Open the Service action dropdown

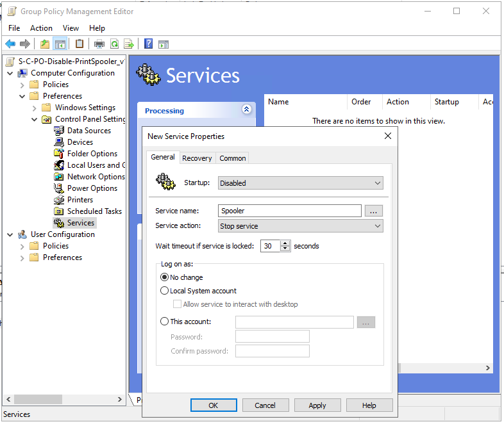tap(300, 226)
